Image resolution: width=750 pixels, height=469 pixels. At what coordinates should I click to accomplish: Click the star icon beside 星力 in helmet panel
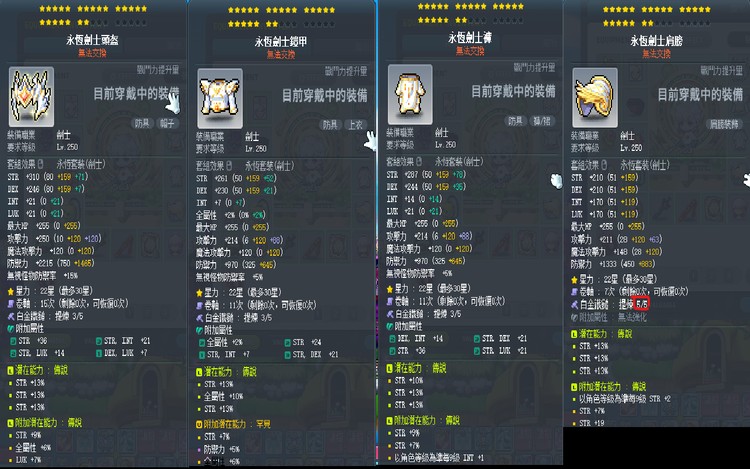tap(11, 291)
